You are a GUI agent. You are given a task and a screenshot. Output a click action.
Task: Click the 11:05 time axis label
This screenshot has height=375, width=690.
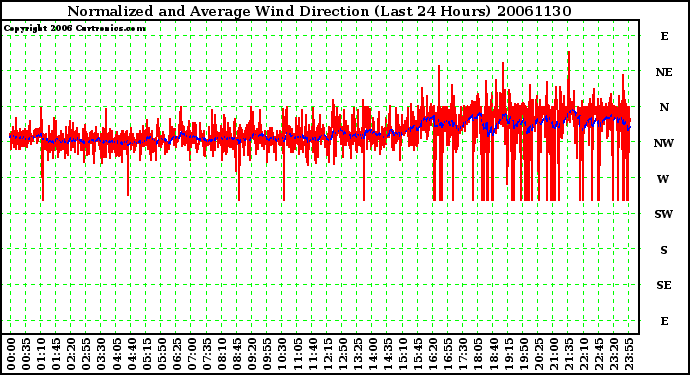pos(297,354)
